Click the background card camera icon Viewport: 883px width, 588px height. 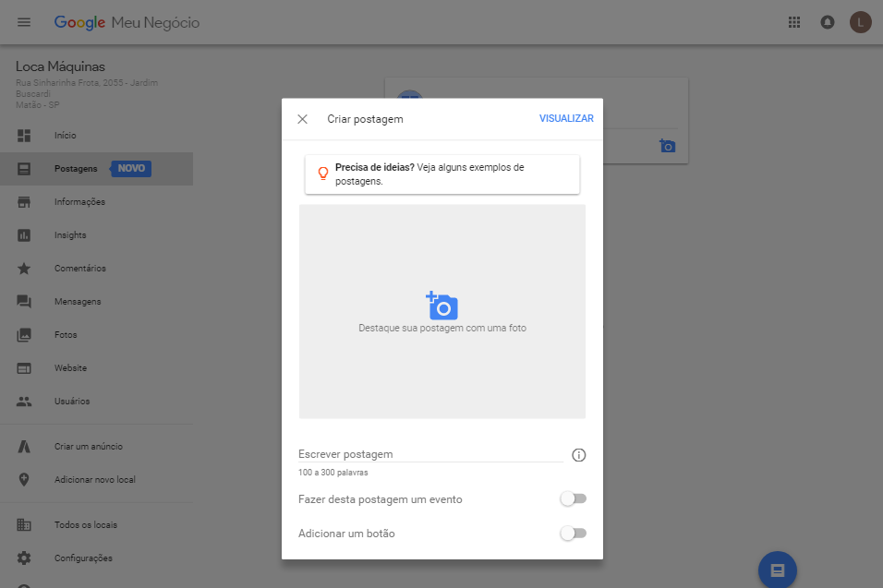667,146
